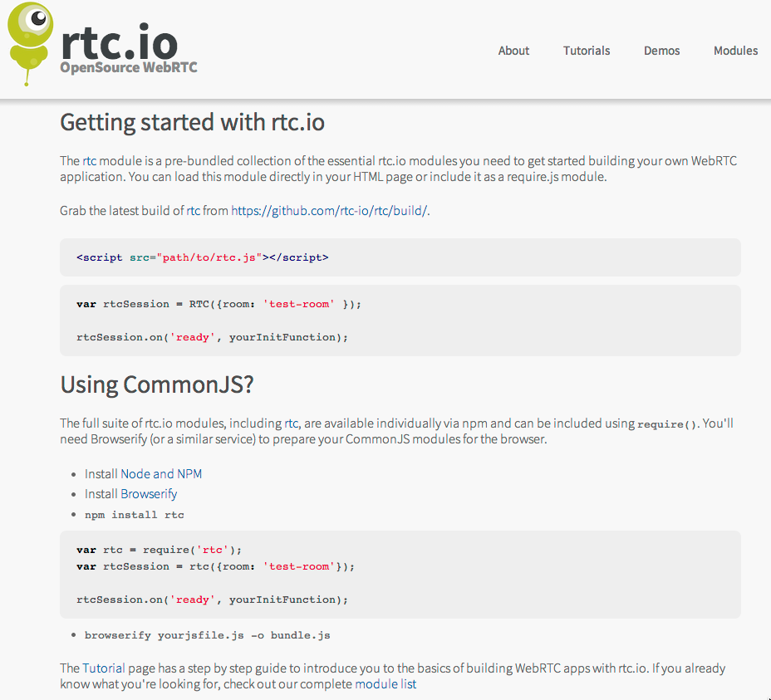Open the Tutorials page

pos(586,51)
